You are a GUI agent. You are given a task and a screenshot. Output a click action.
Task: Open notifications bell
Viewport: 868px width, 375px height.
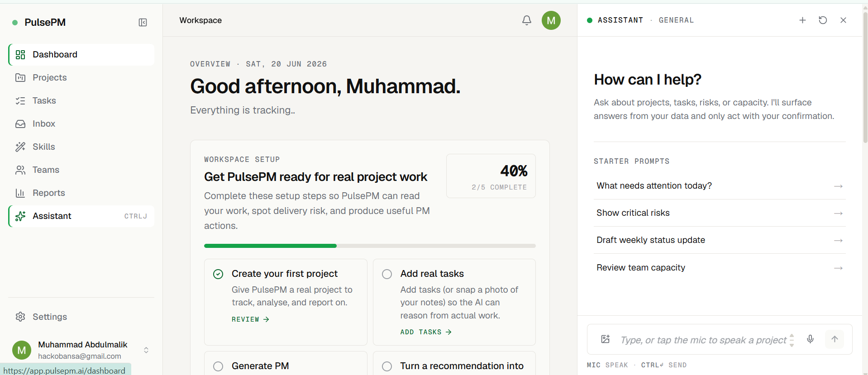[526, 20]
